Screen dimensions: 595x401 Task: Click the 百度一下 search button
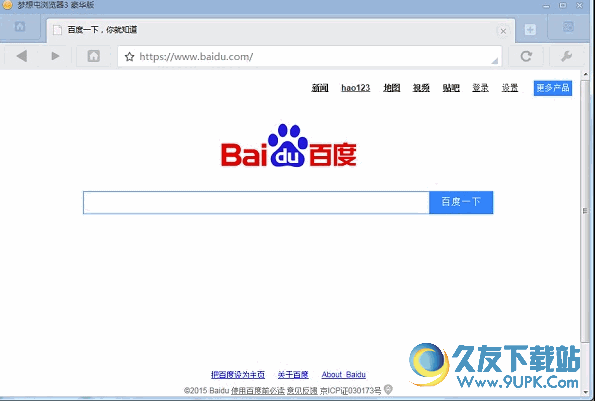point(461,202)
